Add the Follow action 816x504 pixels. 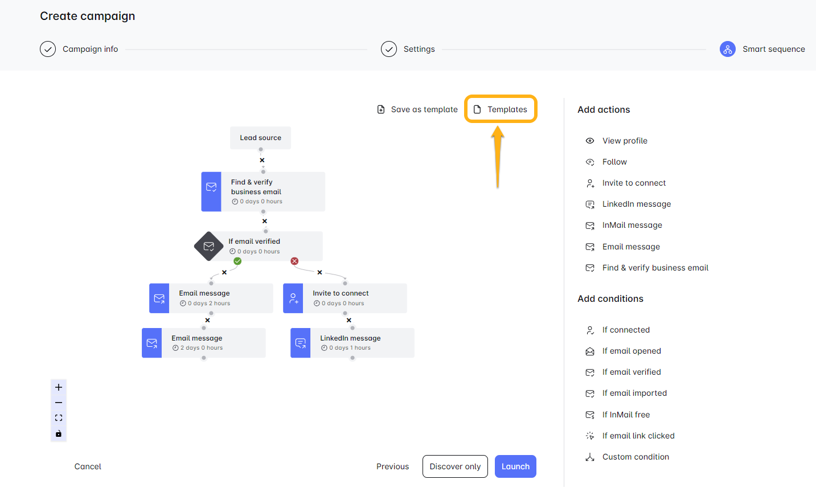614,162
